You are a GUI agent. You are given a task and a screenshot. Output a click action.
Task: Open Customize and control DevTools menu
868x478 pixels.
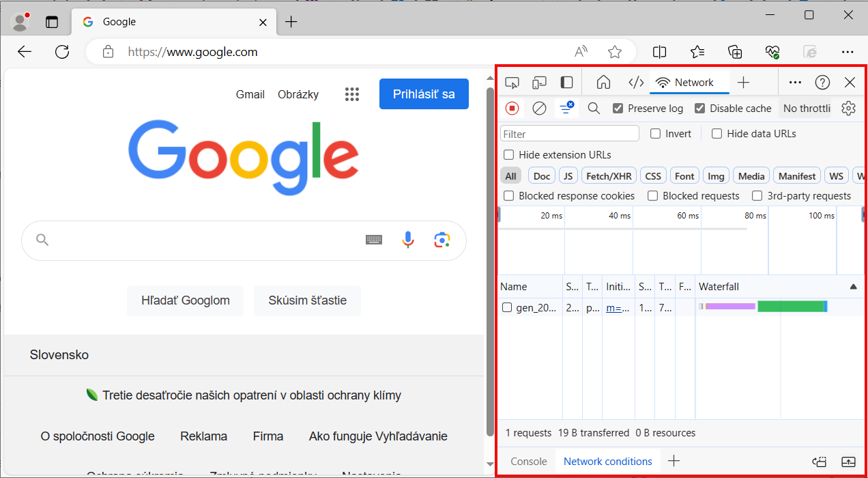click(x=795, y=83)
